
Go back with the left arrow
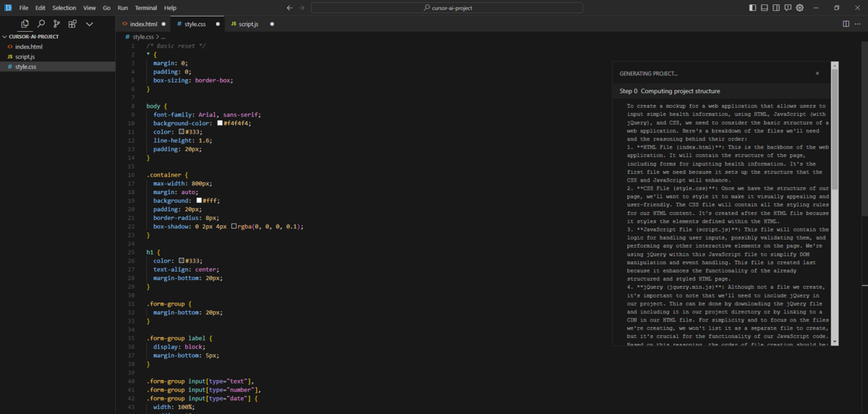point(290,7)
